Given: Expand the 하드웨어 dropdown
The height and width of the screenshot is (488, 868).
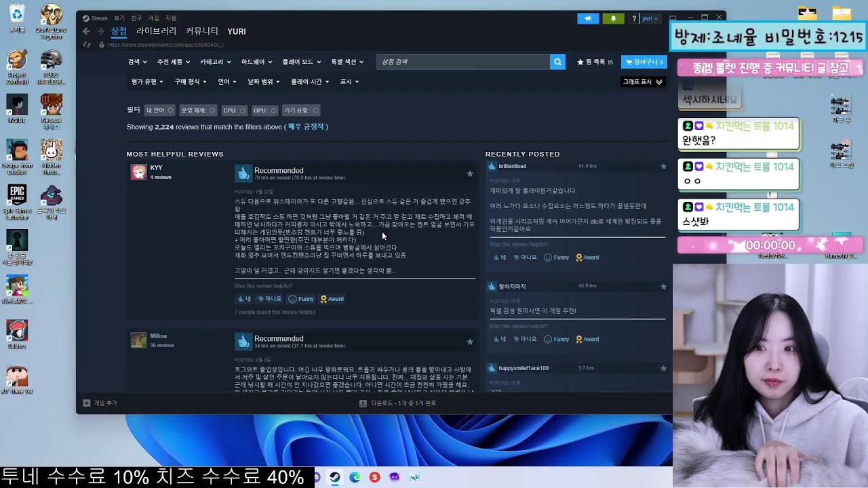Looking at the screenshot, I should (x=256, y=62).
